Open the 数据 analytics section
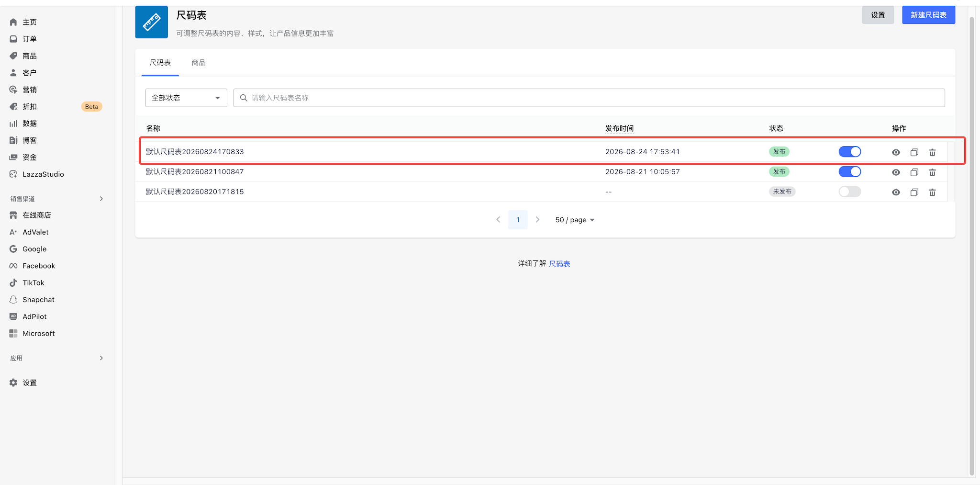Screen dimensions: 980x485 coord(29,124)
